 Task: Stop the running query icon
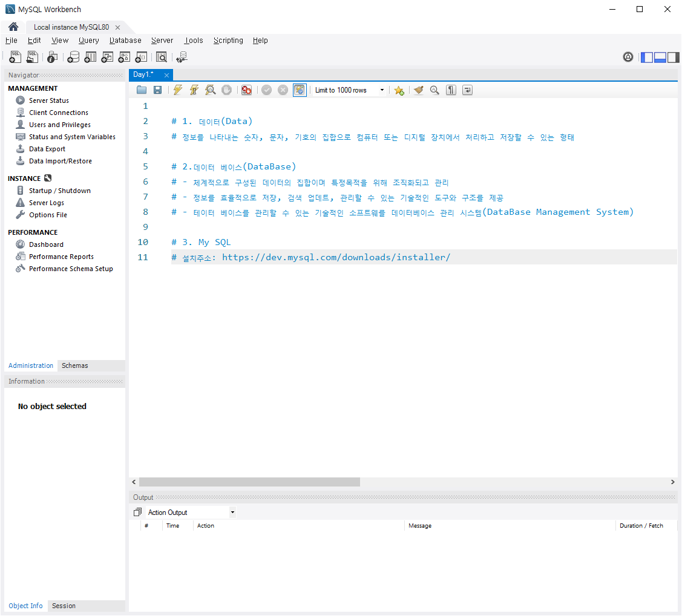pyautogui.click(x=226, y=90)
